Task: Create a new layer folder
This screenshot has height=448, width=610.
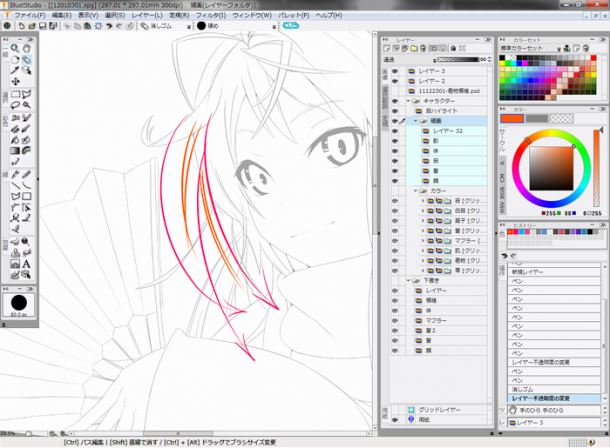Action: click(414, 48)
